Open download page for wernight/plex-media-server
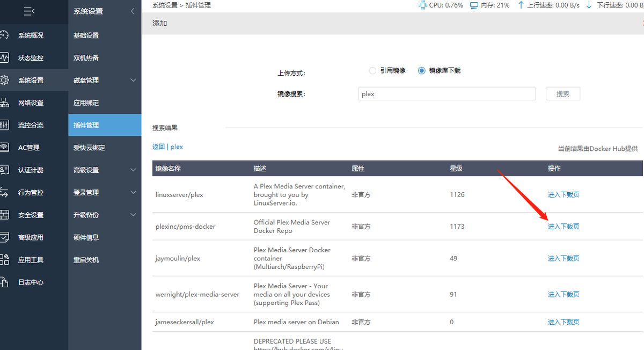 pyautogui.click(x=563, y=294)
